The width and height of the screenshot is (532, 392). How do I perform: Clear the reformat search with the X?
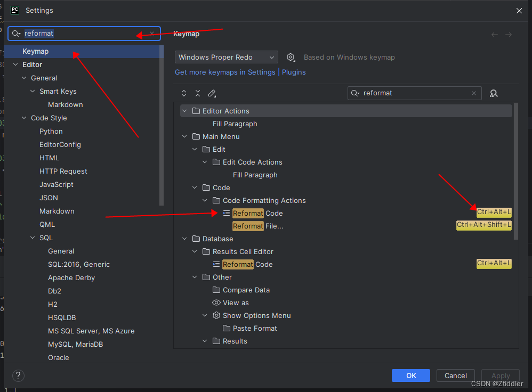[473, 93]
